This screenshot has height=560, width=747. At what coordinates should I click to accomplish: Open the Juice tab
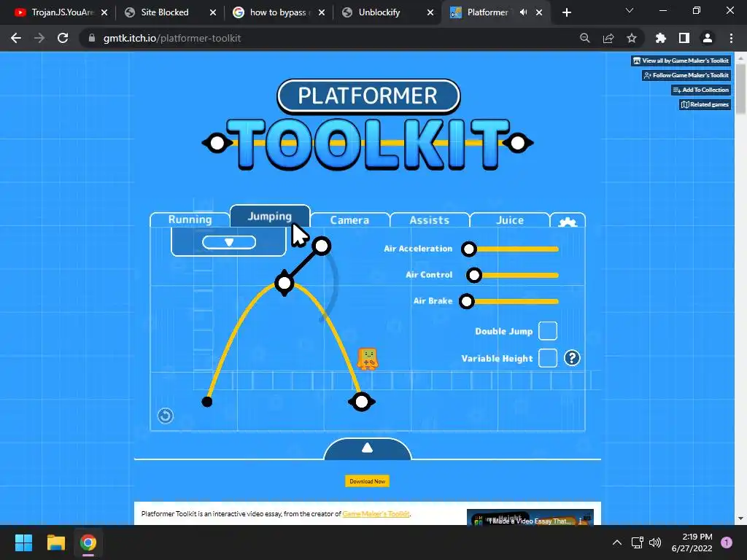point(510,220)
